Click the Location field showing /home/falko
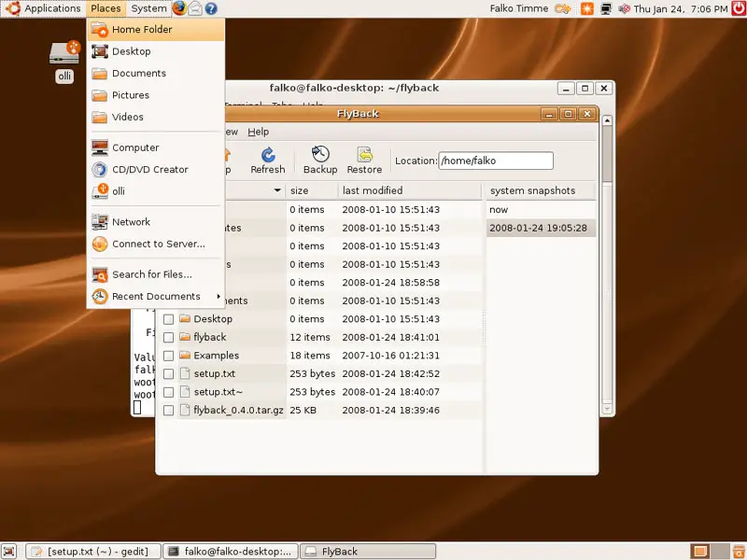Screen dimensions: 747x560 point(496,161)
